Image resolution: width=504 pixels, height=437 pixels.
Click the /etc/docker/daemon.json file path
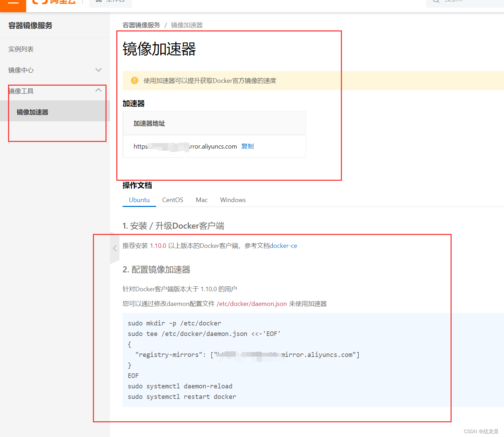point(252,304)
